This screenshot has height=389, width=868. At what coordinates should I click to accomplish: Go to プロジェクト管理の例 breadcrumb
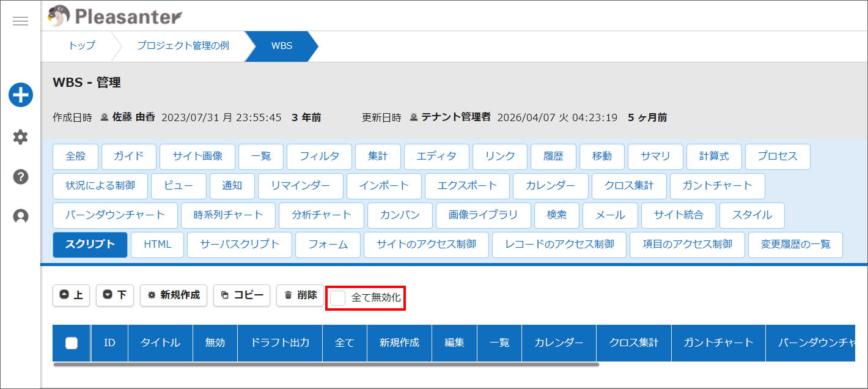(183, 46)
